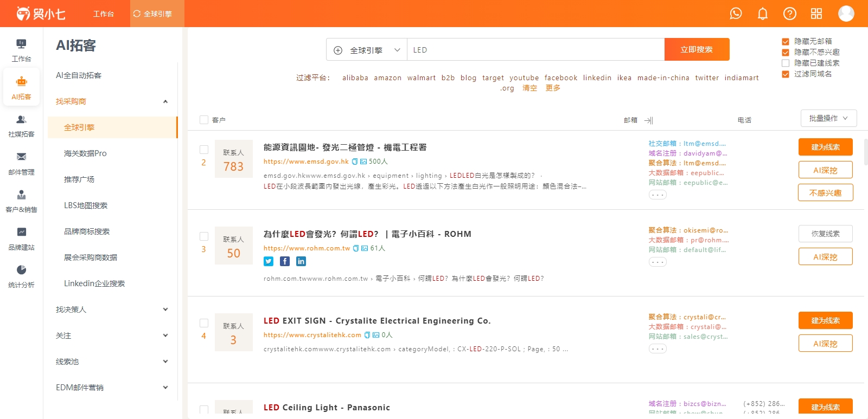The width and height of the screenshot is (868, 419).
Task: Click image icon beside rohm 61人
Action: [x=365, y=248]
